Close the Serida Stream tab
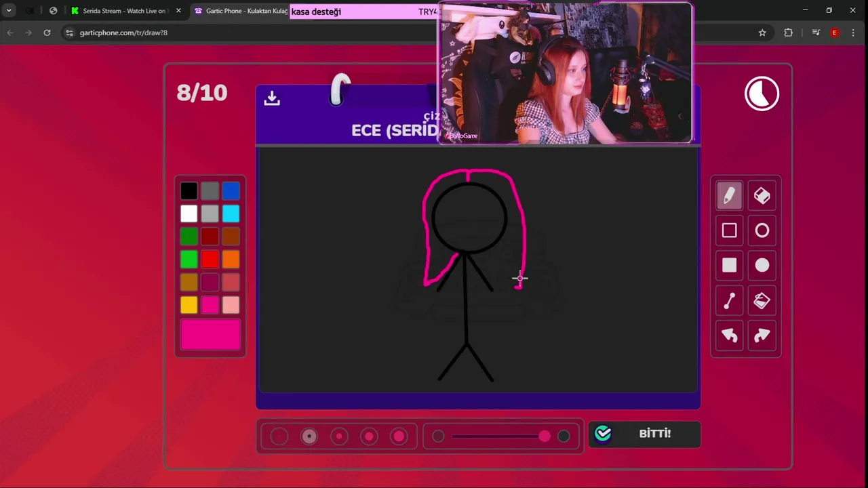 [x=178, y=11]
